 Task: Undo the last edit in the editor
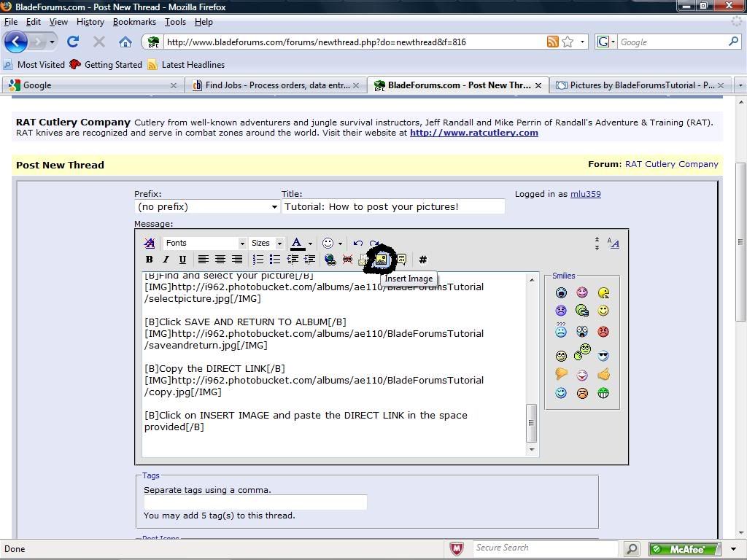tap(357, 243)
